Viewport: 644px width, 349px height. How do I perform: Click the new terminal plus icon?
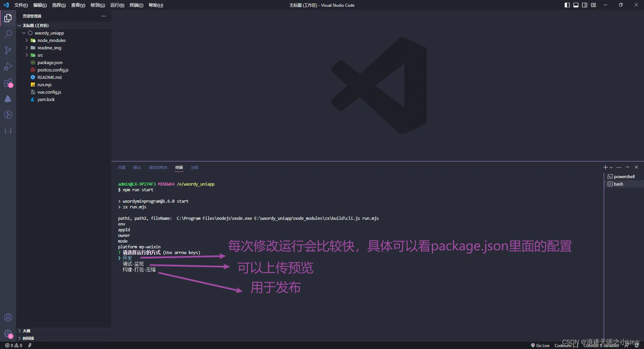605,167
